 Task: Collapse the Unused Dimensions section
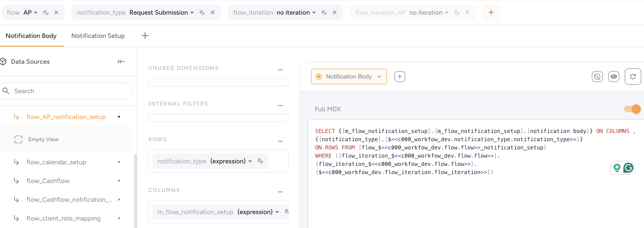coord(280,70)
